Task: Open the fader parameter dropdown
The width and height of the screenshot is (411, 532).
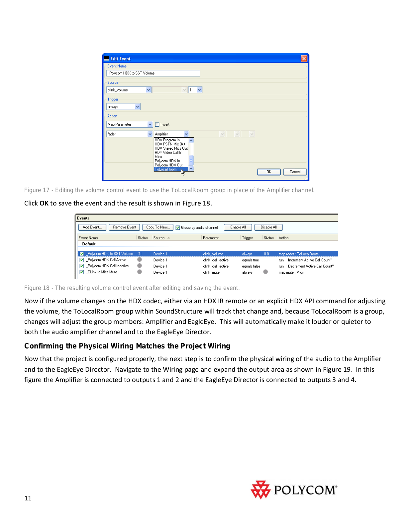Action: (150, 134)
